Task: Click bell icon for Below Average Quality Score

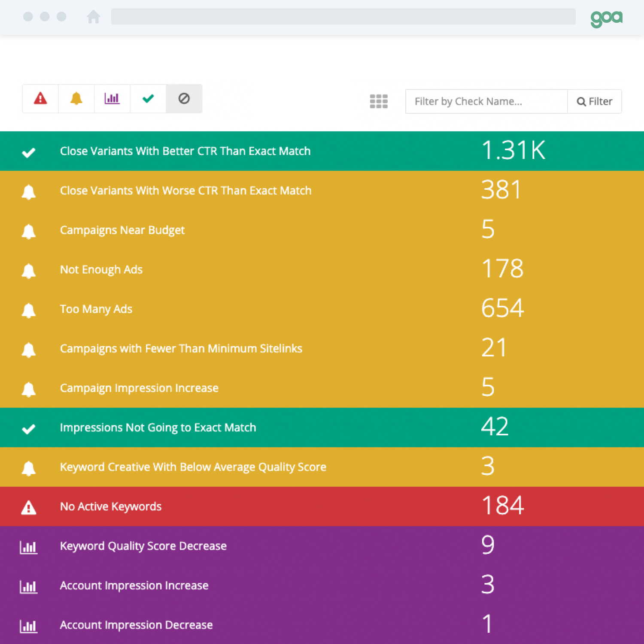Action: [x=29, y=468]
